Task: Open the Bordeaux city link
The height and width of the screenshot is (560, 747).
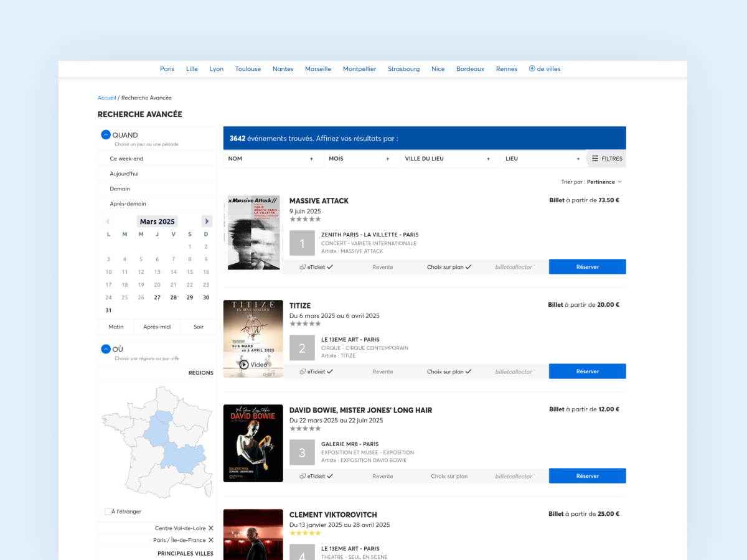Action: pyautogui.click(x=471, y=69)
